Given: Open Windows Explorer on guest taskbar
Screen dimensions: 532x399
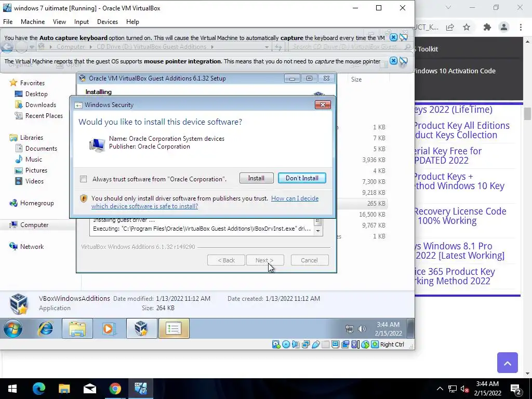Looking at the screenshot, I should [77, 328].
